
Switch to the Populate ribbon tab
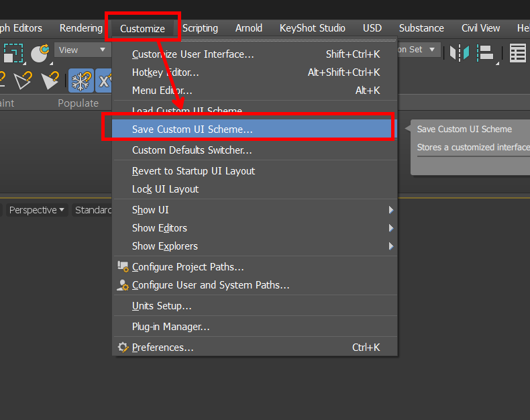pyautogui.click(x=78, y=103)
